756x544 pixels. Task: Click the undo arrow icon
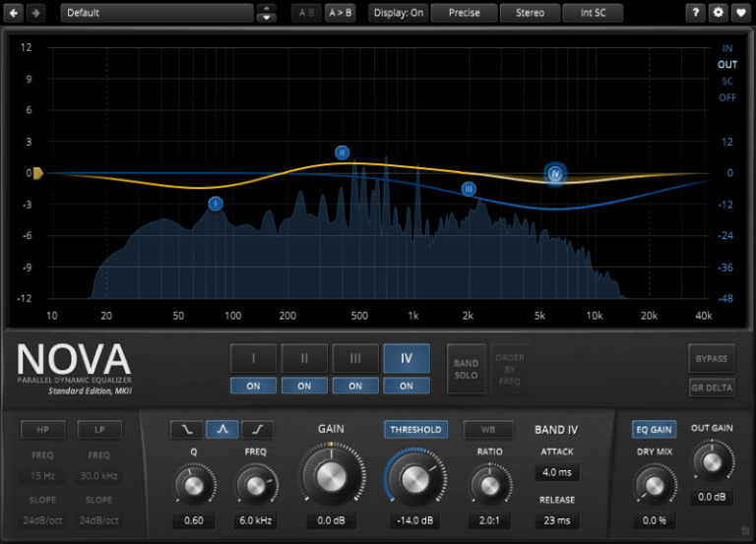click(x=15, y=13)
